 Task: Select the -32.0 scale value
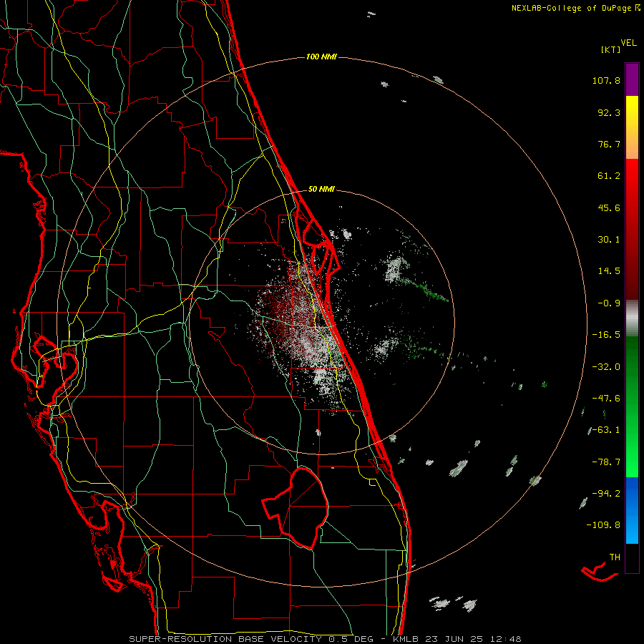point(606,367)
